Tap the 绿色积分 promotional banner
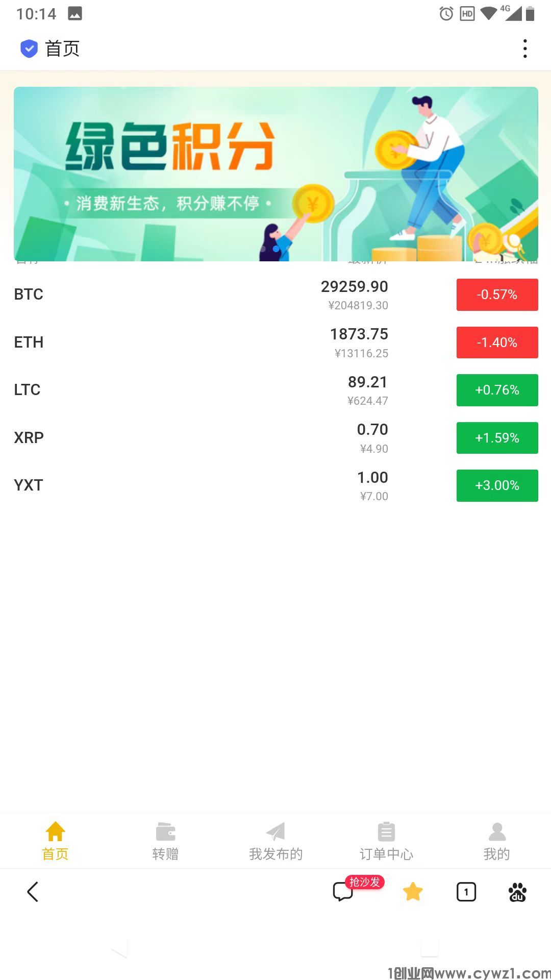 coord(275,174)
